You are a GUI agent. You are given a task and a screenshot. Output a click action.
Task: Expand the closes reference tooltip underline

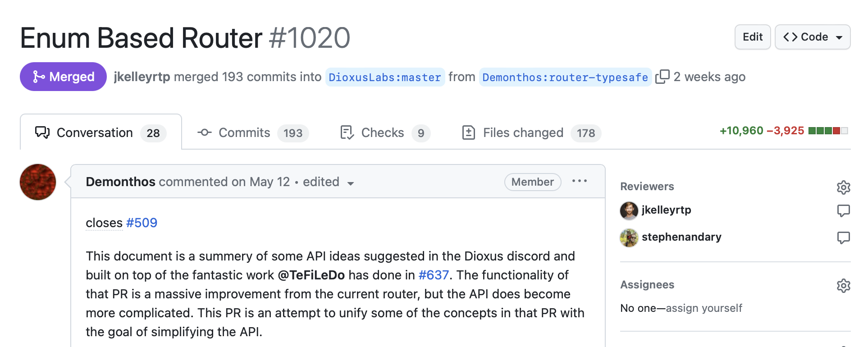click(104, 223)
